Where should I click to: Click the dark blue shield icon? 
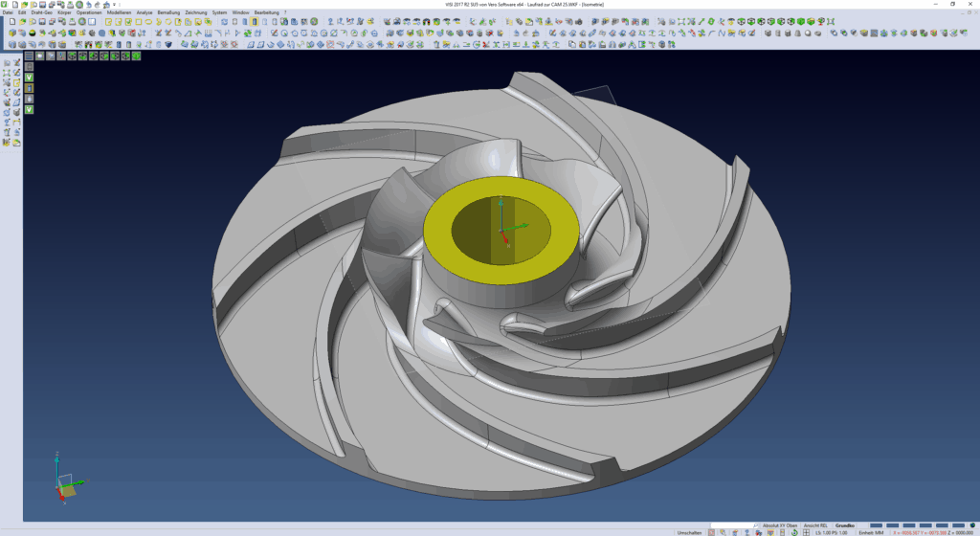point(168,44)
